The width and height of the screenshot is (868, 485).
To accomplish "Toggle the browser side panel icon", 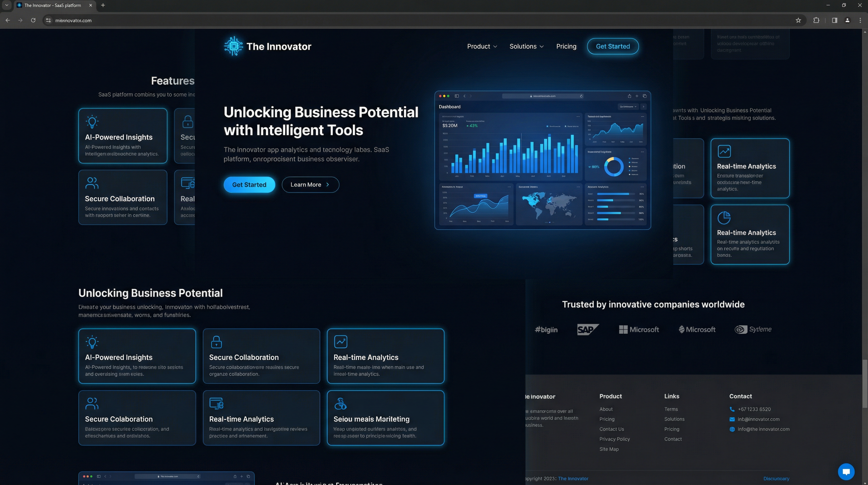I will click(x=834, y=20).
